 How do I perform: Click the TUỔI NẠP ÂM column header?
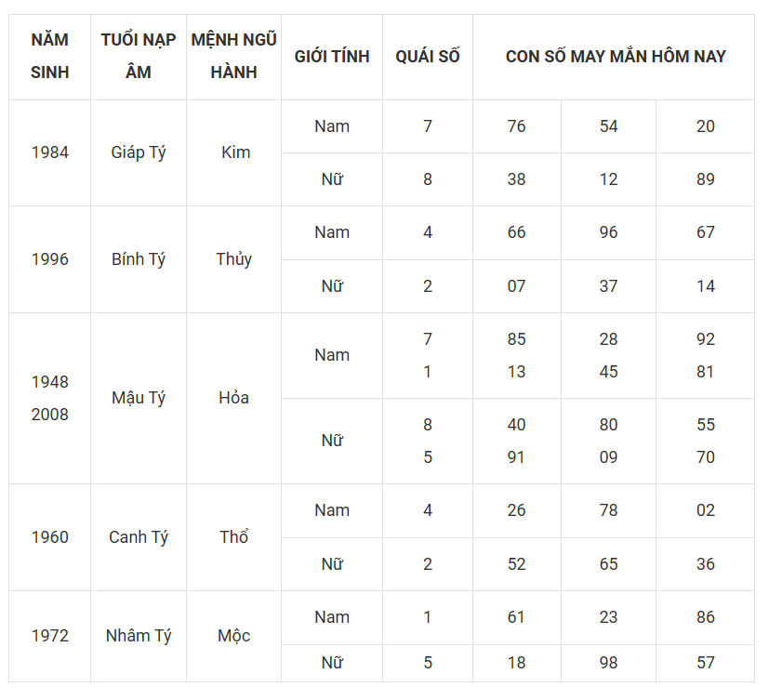pyautogui.click(x=139, y=57)
